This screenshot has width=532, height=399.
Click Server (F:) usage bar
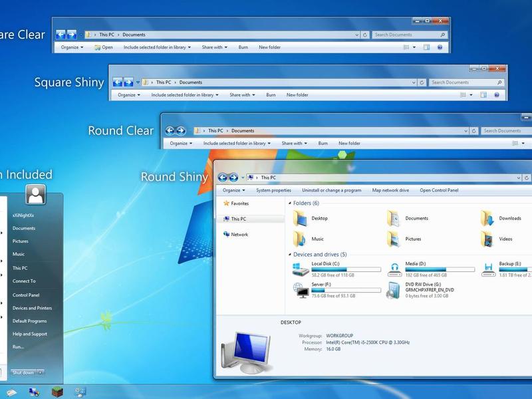(x=346, y=290)
